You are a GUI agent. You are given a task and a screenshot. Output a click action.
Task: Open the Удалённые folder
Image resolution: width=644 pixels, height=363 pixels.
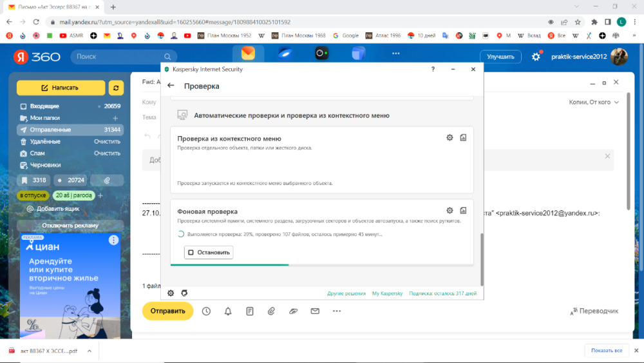tap(45, 141)
